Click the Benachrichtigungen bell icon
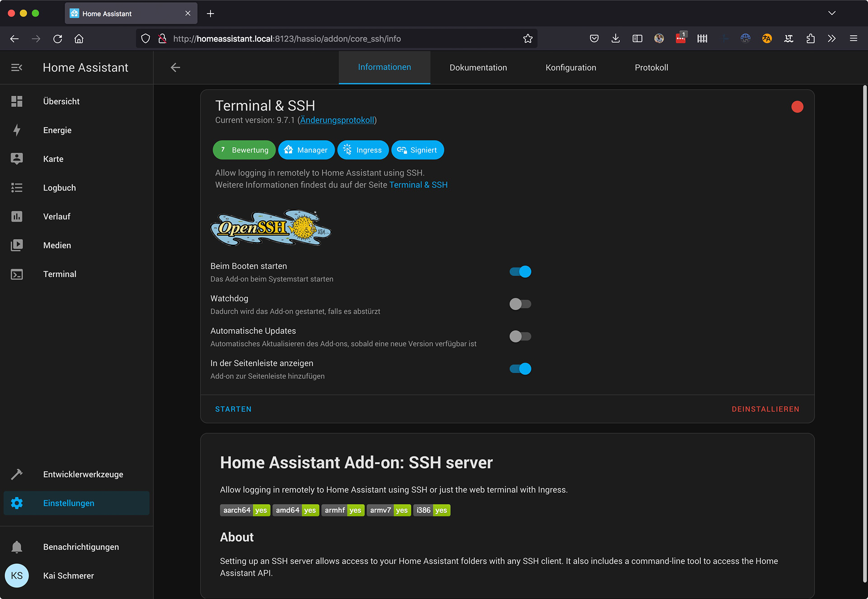Viewport: 868px width, 599px height. point(17,547)
